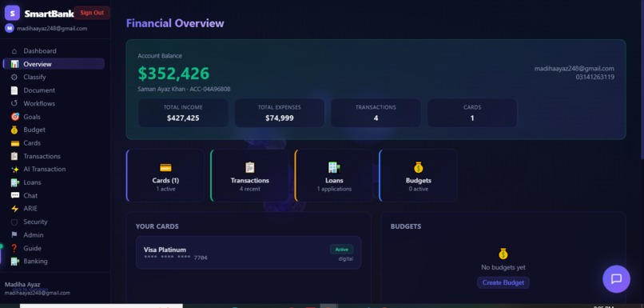Screen dimensions: 644x308
Task: Open the Document sidebar item
Action: coord(54,90)
